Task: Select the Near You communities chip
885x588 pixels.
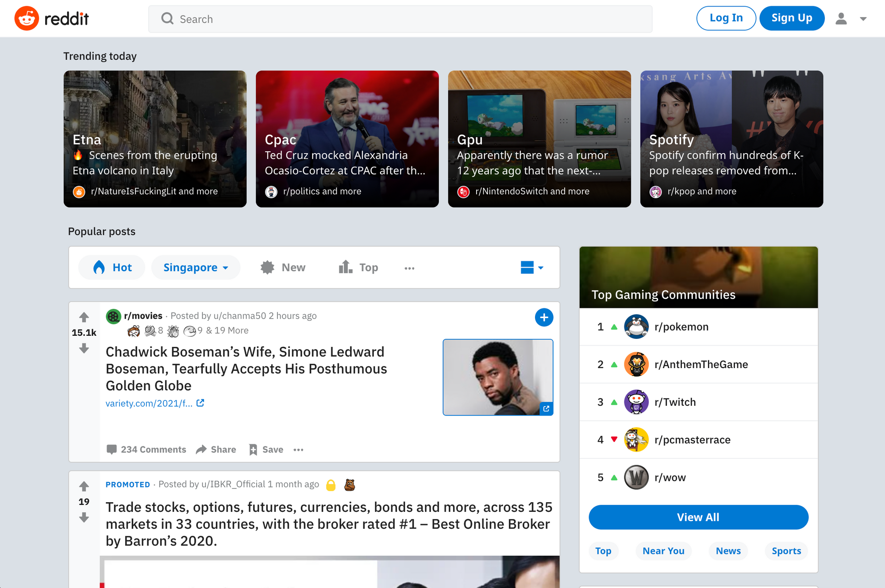Action: coord(663,551)
